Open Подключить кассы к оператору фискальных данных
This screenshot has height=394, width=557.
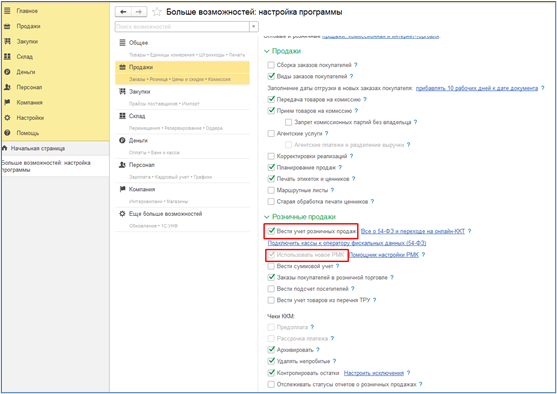point(347,243)
